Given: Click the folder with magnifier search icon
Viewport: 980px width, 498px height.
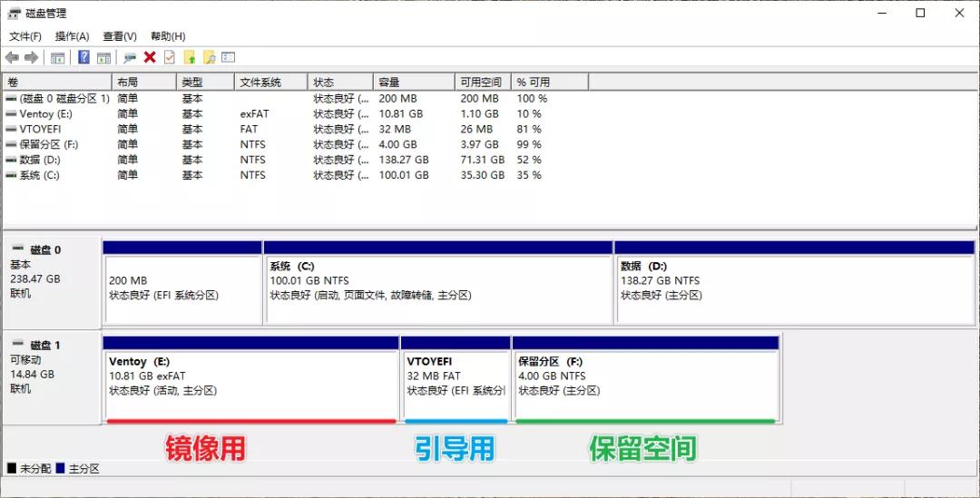Looking at the screenshot, I should click(210, 57).
